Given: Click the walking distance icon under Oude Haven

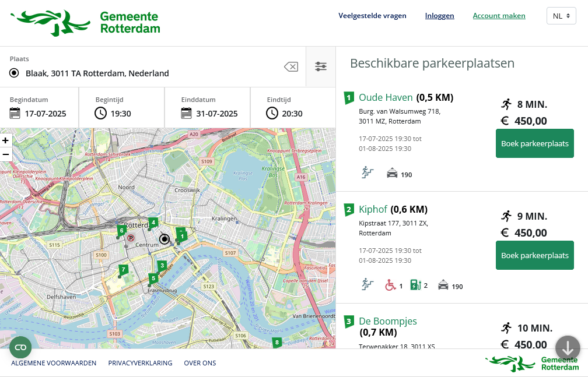Looking at the screenshot, I should [367, 172].
